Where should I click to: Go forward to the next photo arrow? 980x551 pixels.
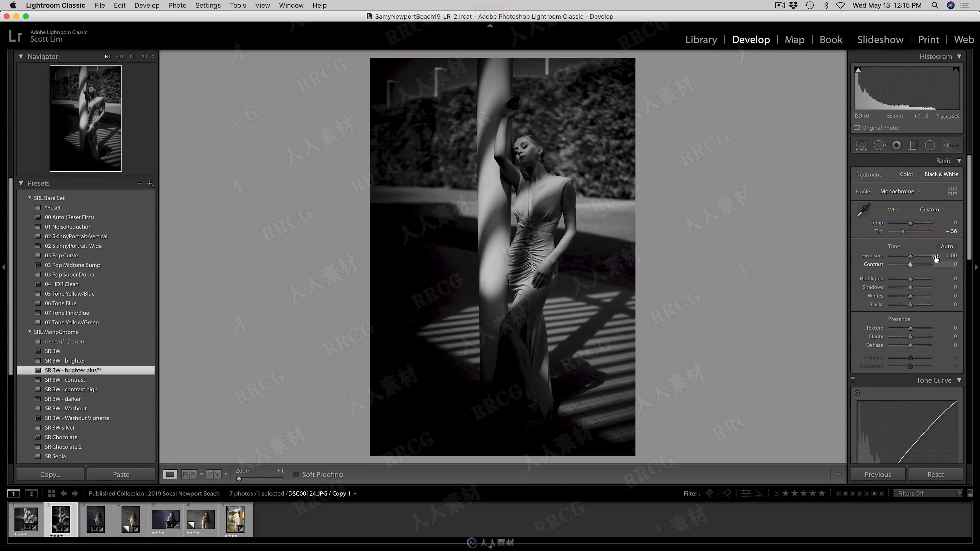point(75,494)
